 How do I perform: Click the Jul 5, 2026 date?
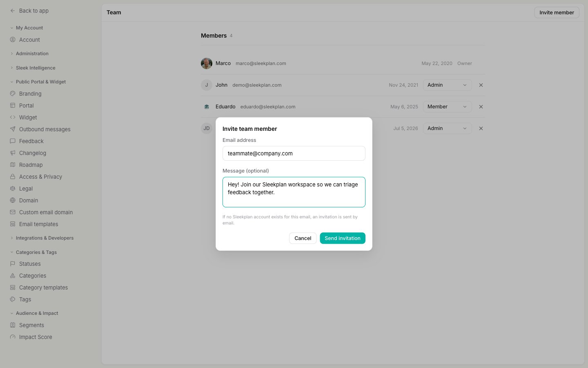pos(405,128)
